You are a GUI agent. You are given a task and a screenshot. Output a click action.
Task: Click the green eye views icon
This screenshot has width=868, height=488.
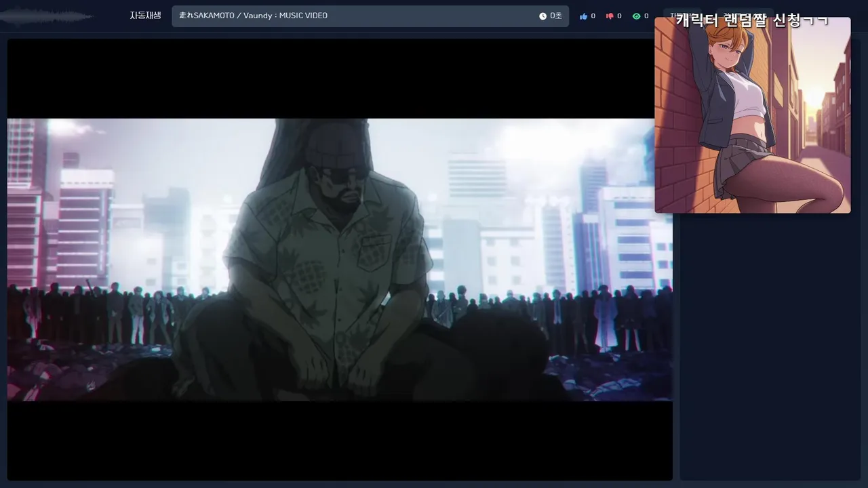[x=636, y=16]
